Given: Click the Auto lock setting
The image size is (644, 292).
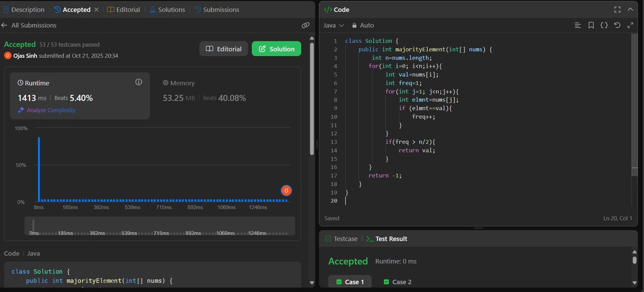Looking at the screenshot, I should coord(363,25).
